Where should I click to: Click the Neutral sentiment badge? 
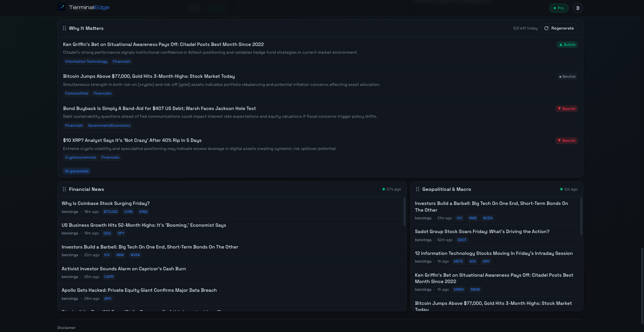[x=567, y=76]
